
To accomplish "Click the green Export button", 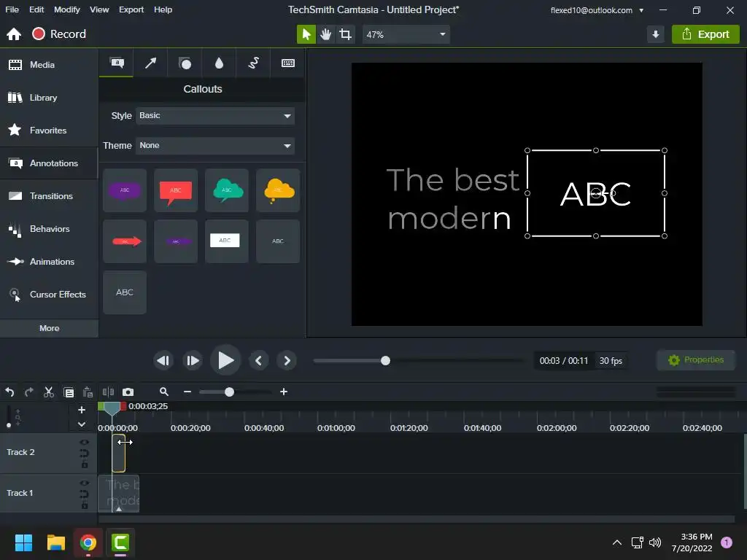I will point(705,34).
